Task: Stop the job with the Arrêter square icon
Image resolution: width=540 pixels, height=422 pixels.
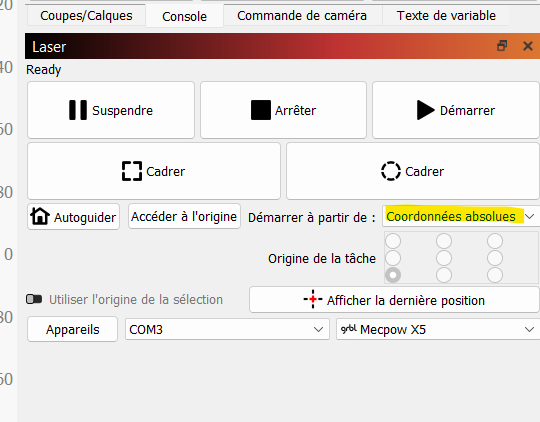Action: [x=261, y=110]
